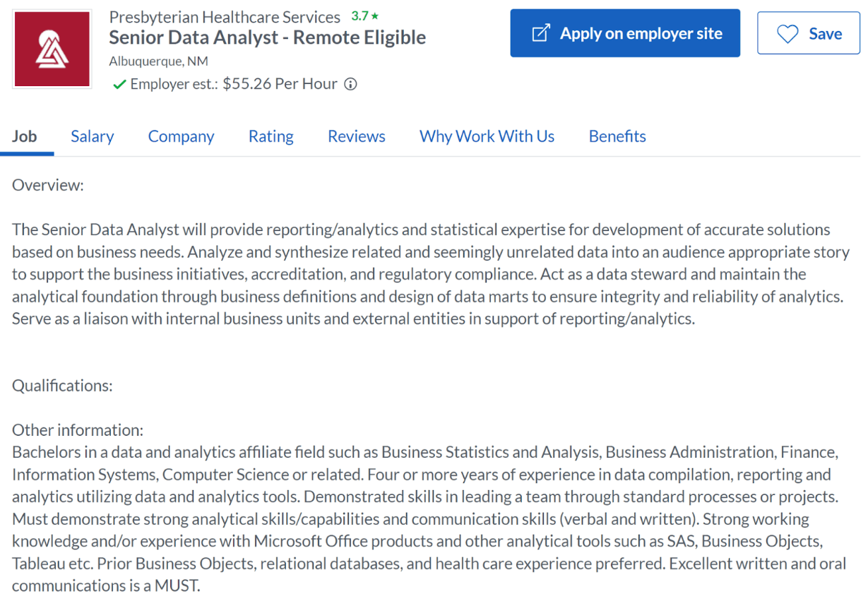Click the Presbyterian Healthcare Services company logo

[52, 48]
